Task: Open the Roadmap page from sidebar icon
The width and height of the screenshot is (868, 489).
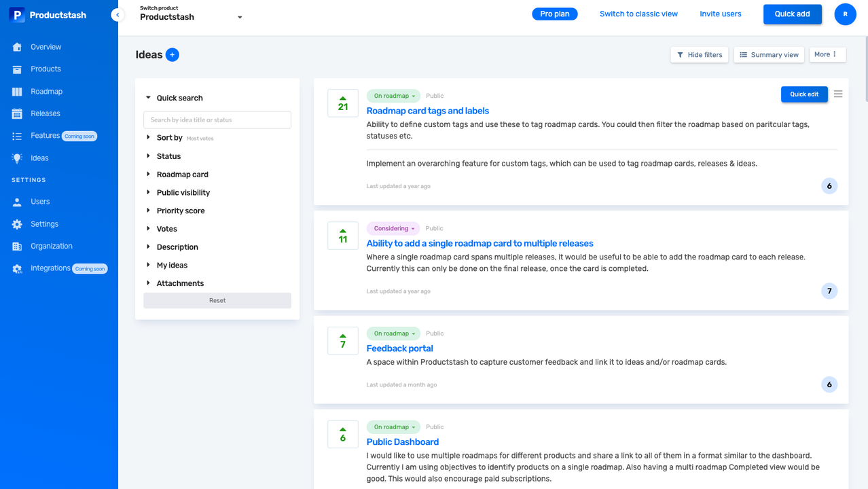Action: tap(17, 92)
